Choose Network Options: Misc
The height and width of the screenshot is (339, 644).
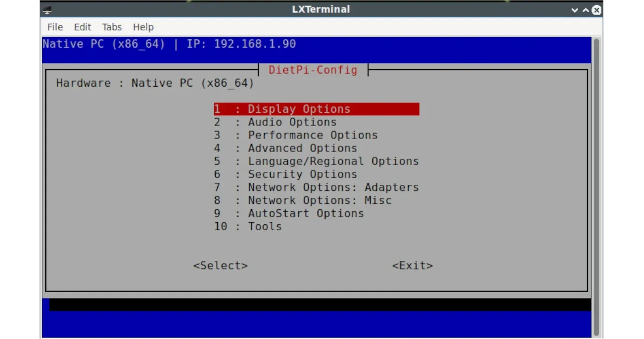click(x=319, y=200)
